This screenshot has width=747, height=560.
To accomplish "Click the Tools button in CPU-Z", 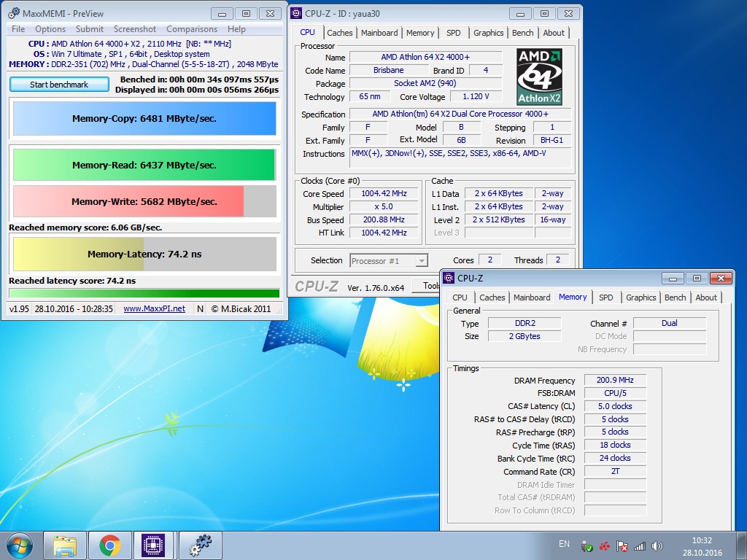I will point(426,286).
